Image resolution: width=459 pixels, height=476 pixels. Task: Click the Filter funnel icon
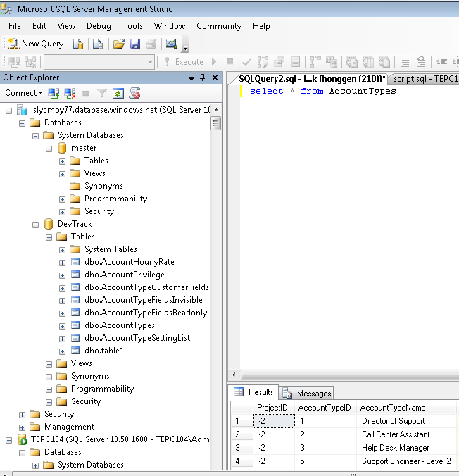(102, 94)
